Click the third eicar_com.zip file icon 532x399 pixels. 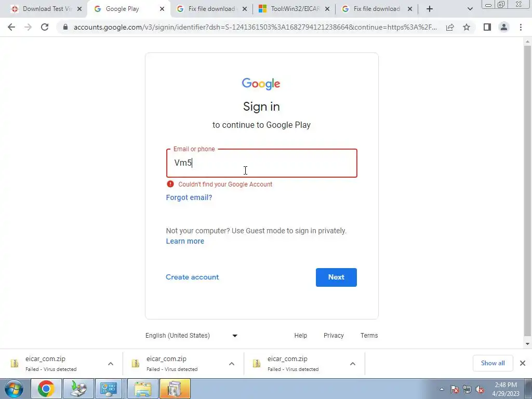pos(257,363)
